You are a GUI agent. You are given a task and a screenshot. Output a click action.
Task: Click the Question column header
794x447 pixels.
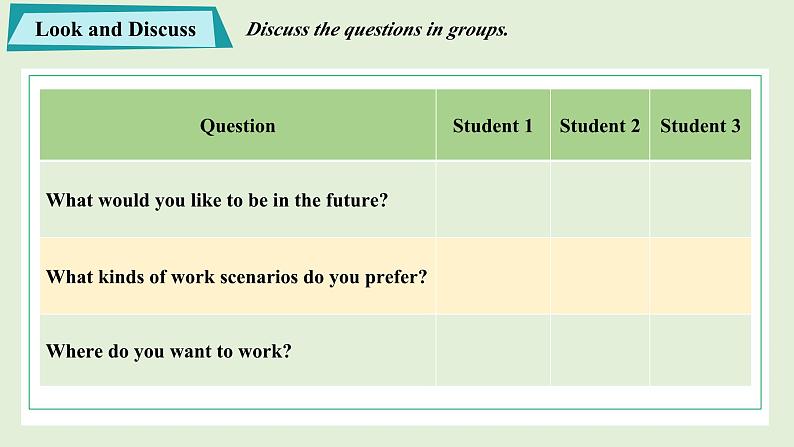(237, 125)
